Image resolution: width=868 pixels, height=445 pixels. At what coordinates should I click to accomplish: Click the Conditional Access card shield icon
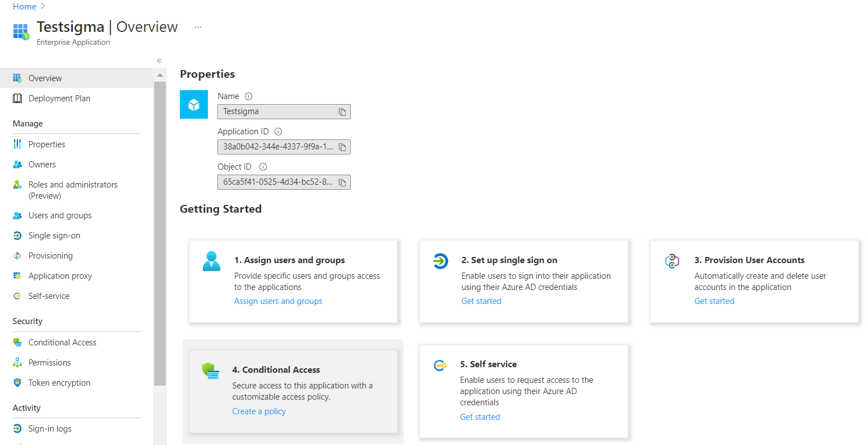(211, 371)
